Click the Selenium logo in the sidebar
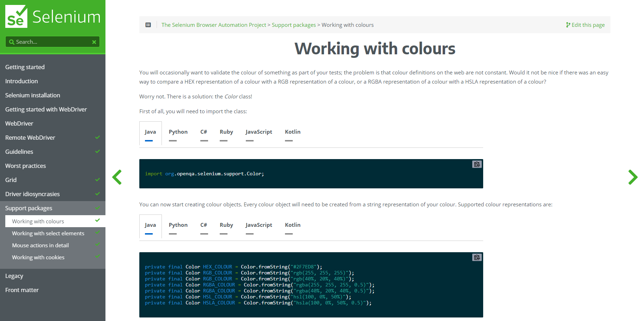Image resolution: width=644 pixels, height=321 pixels. [x=52, y=16]
